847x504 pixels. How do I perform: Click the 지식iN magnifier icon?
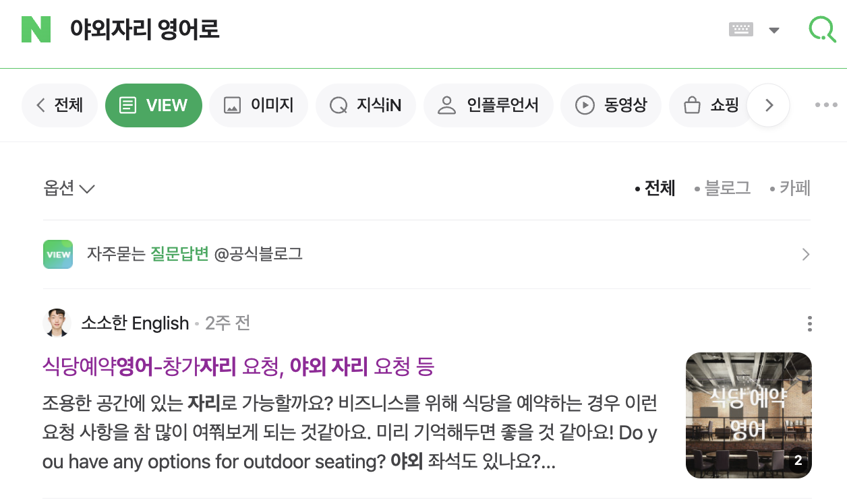(x=337, y=105)
